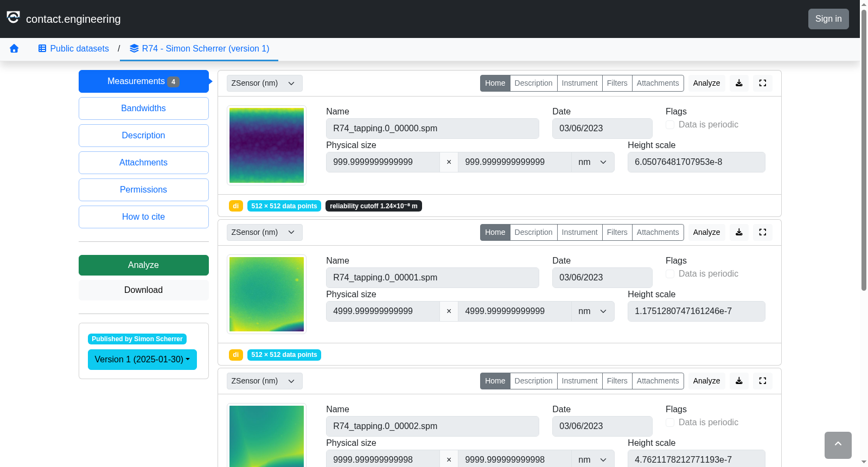Open the Bandwidths sidebar tab
Image resolution: width=868 pixels, height=467 pixels.
[x=143, y=108]
